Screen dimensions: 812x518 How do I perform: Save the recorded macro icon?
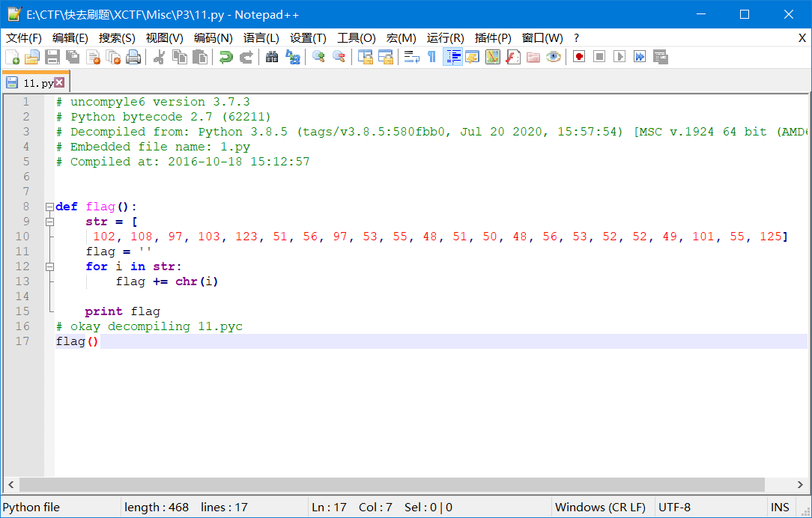pos(660,57)
